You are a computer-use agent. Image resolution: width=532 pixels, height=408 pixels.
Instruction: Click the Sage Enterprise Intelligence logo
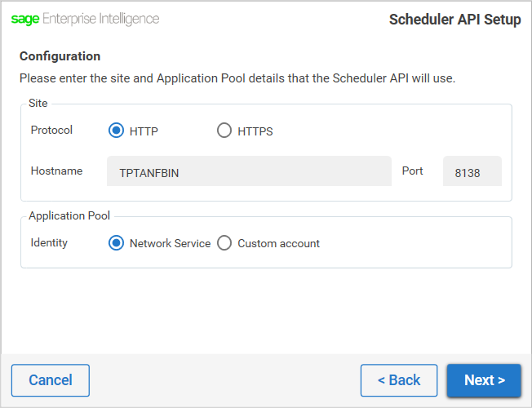(x=85, y=19)
